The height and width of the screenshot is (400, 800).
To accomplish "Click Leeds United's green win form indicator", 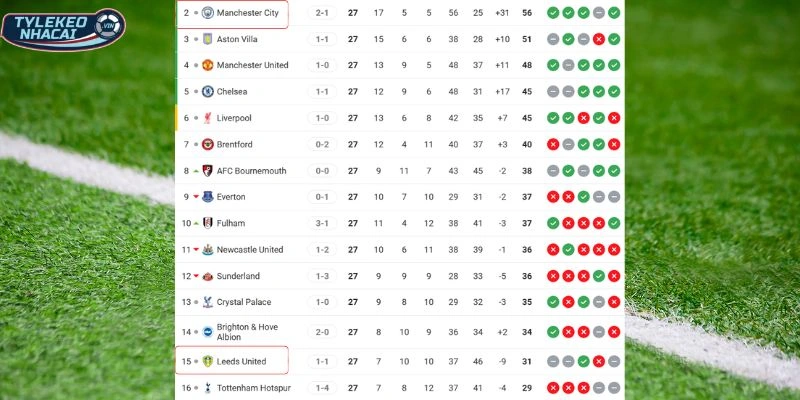I will (x=583, y=361).
